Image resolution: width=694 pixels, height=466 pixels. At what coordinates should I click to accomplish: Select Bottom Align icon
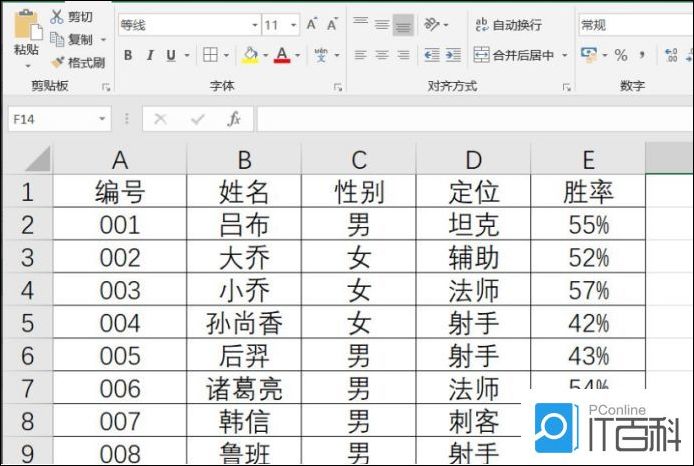tap(403, 25)
